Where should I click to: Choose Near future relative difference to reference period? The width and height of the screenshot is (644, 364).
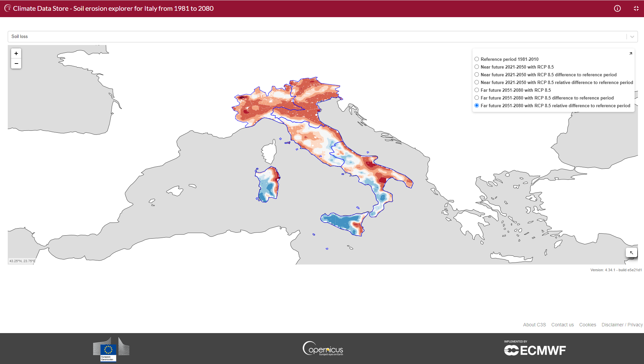pyautogui.click(x=477, y=82)
